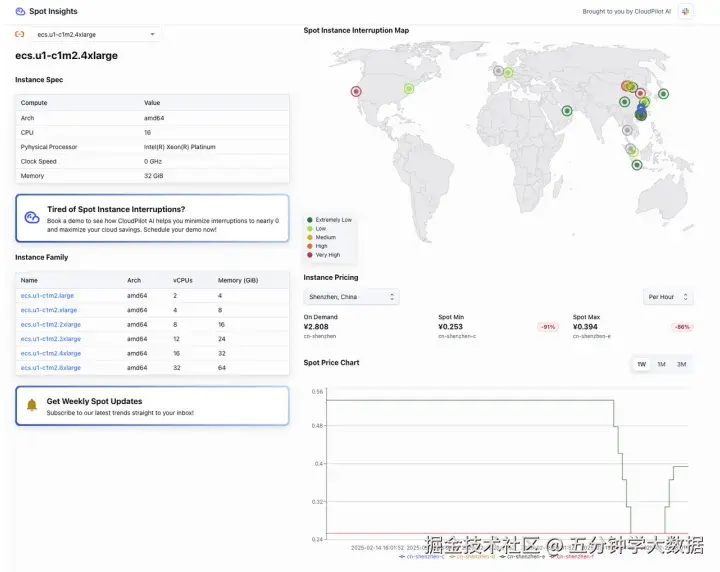Click the 32 GiB memory value in spec
The height and width of the screenshot is (572, 720).
click(x=153, y=176)
